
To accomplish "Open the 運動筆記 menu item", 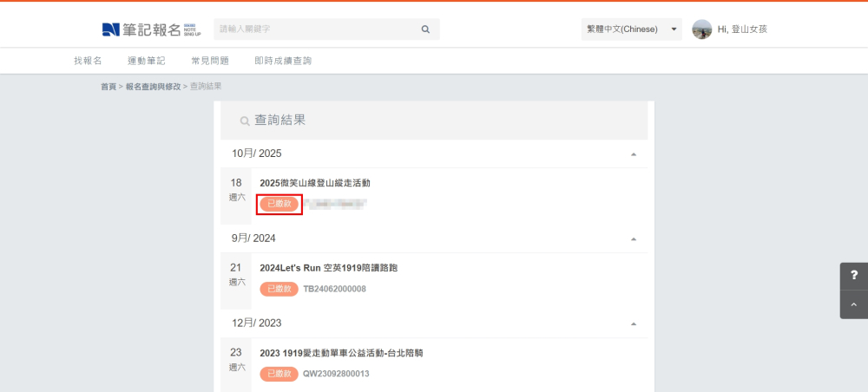I will 146,61.
